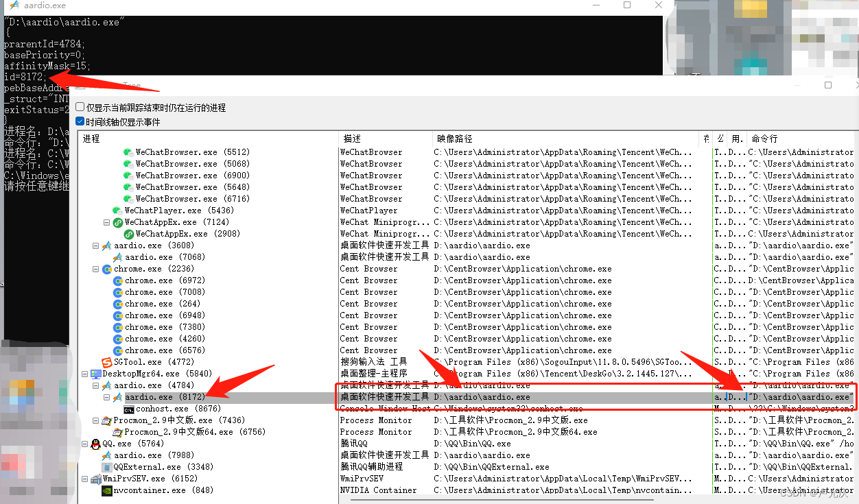Click aardio.exe (8172) icon
Image resolution: width=859 pixels, height=504 pixels.
[x=117, y=397]
